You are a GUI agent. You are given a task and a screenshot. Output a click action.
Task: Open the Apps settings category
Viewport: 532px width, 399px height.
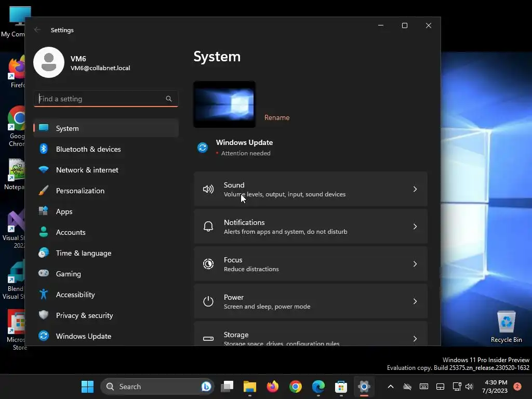106,211
